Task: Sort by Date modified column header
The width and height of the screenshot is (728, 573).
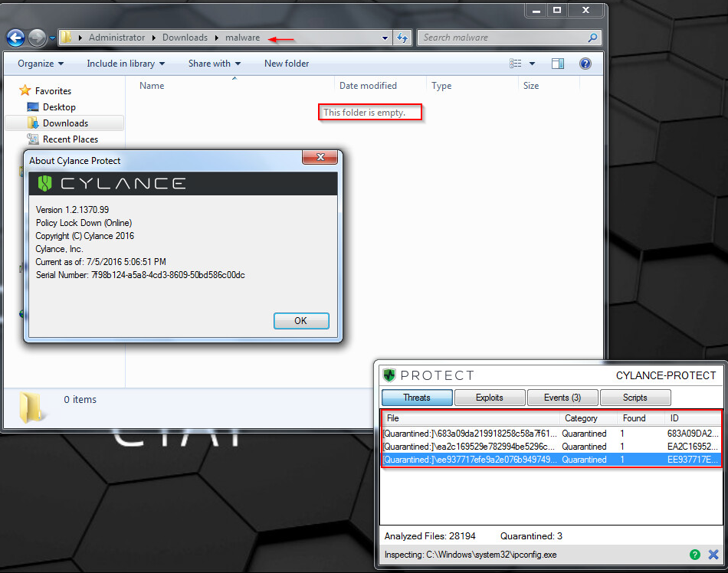Action: point(368,86)
